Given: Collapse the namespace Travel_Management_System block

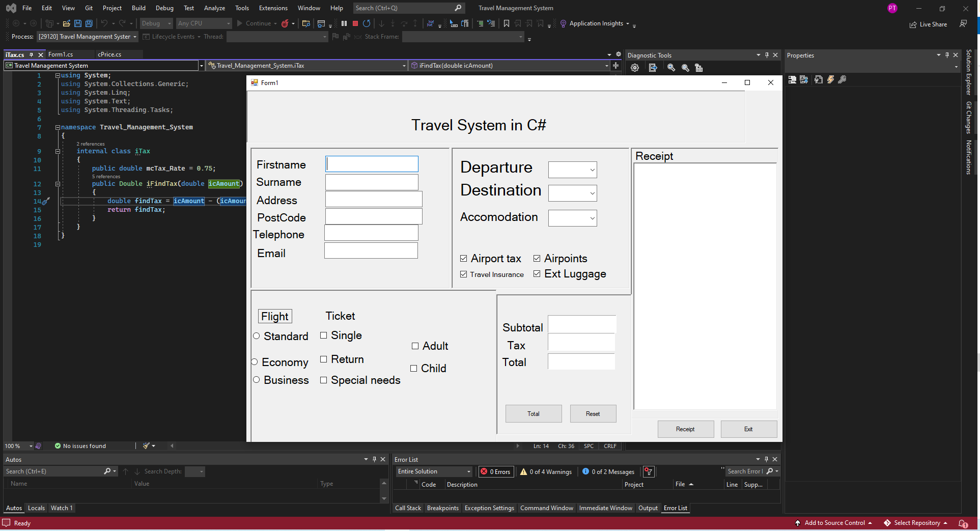Looking at the screenshot, I should (58, 127).
